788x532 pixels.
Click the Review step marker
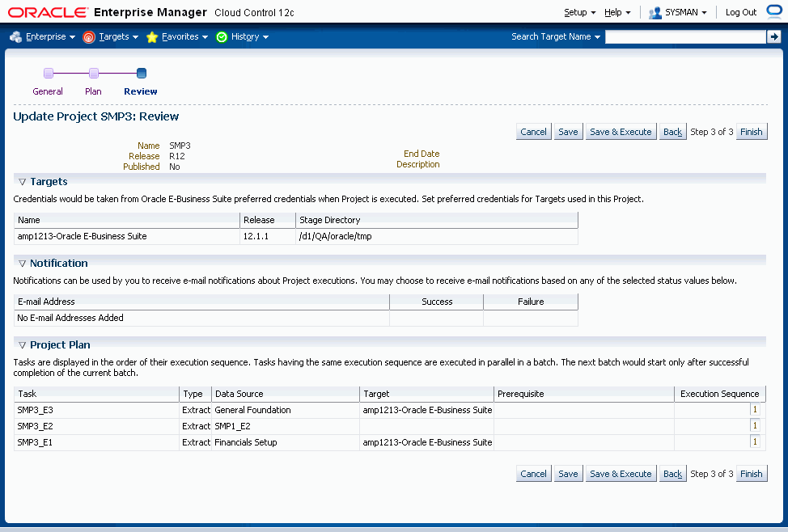pyautogui.click(x=142, y=74)
